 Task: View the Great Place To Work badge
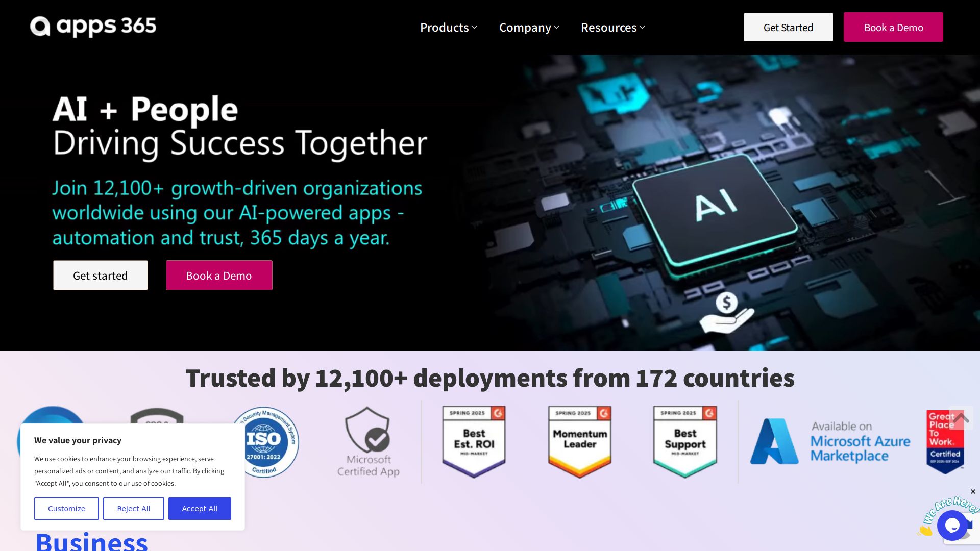[x=945, y=442]
